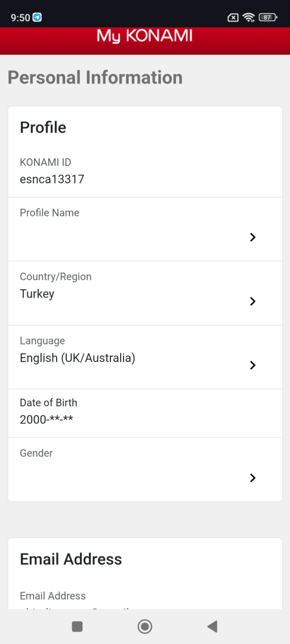The image size is (290, 644).
Task: Tap the Wi-Fi status icon
Action: pos(248,17)
